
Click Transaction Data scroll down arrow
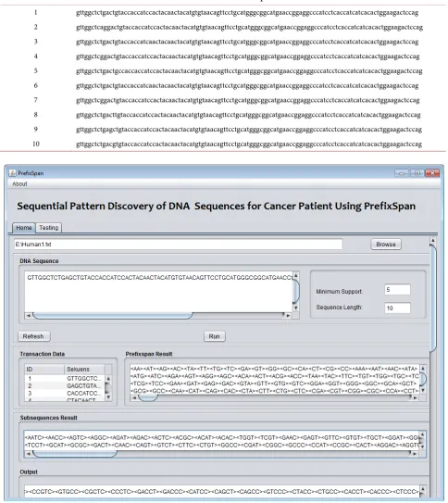[x=108, y=397]
